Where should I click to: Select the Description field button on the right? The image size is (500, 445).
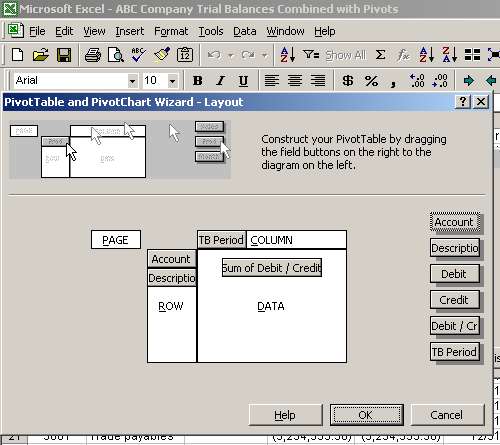point(455,248)
